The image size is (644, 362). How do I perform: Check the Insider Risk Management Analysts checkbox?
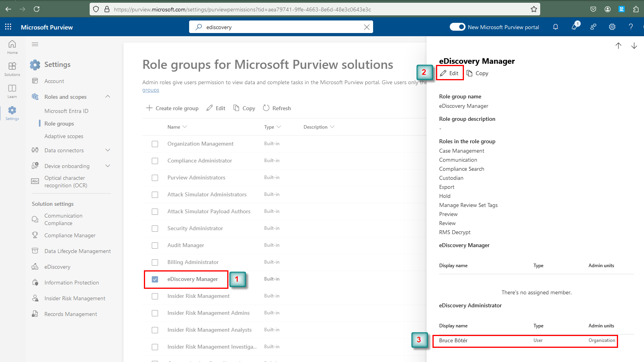click(x=155, y=330)
